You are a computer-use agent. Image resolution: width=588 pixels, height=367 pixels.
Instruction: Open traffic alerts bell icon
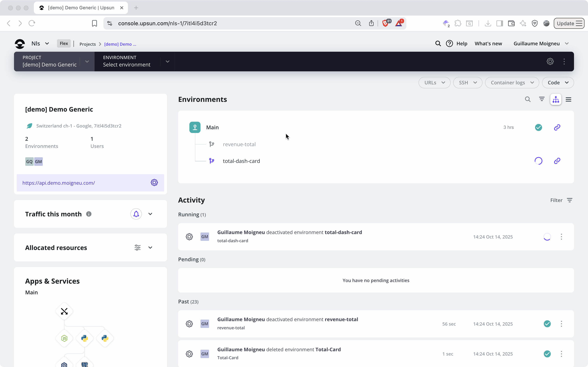[x=136, y=214]
